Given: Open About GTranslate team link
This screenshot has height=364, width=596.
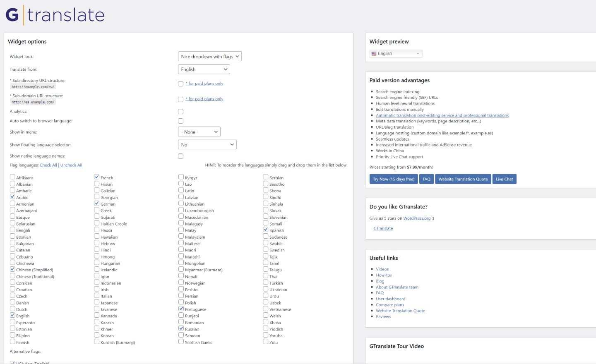Looking at the screenshot, I should 397,287.
